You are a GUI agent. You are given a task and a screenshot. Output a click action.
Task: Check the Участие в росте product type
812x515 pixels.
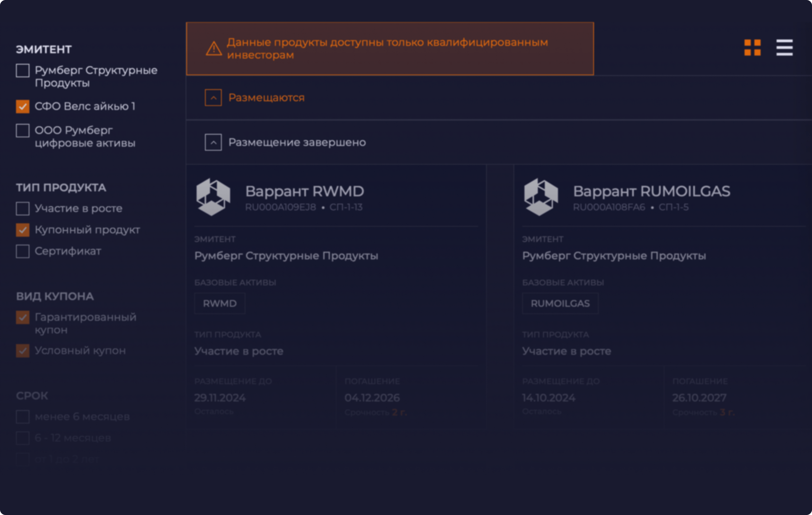[22, 209]
